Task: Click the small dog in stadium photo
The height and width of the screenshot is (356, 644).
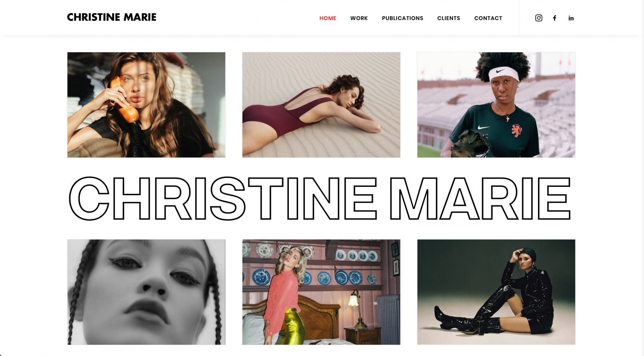Action: (x=470, y=145)
